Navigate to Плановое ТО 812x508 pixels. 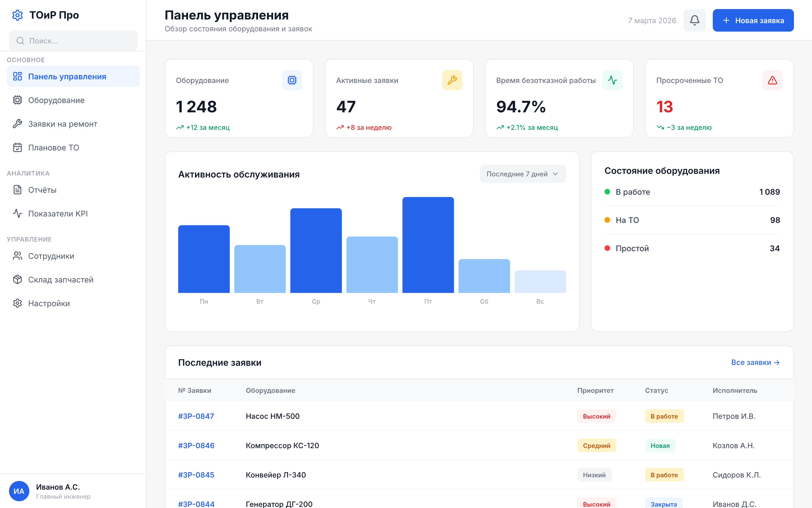73,148
